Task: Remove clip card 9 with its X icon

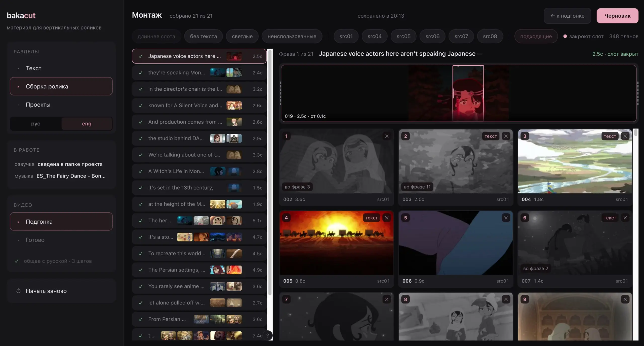Action: click(x=625, y=299)
